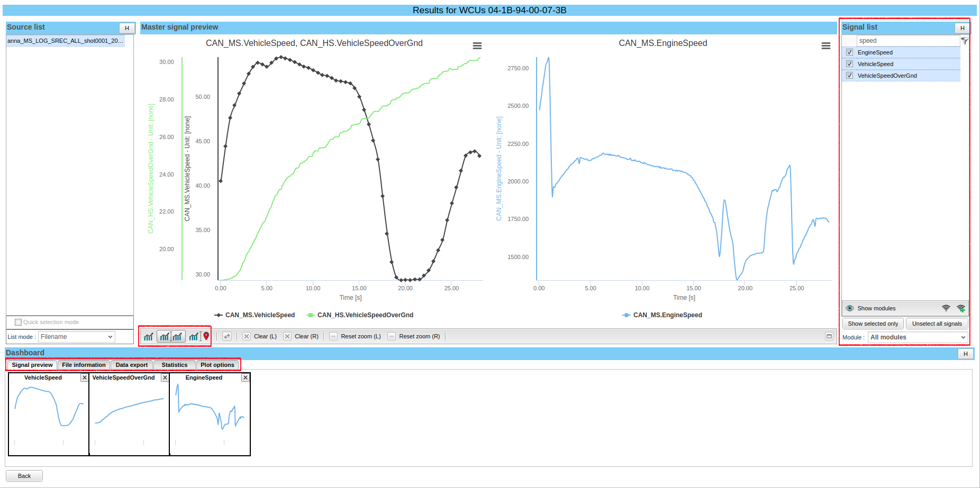The width and height of the screenshot is (980, 488).
Task: Close the VehicleSpeedOverGnd preview thumbnail
Action: coord(165,377)
